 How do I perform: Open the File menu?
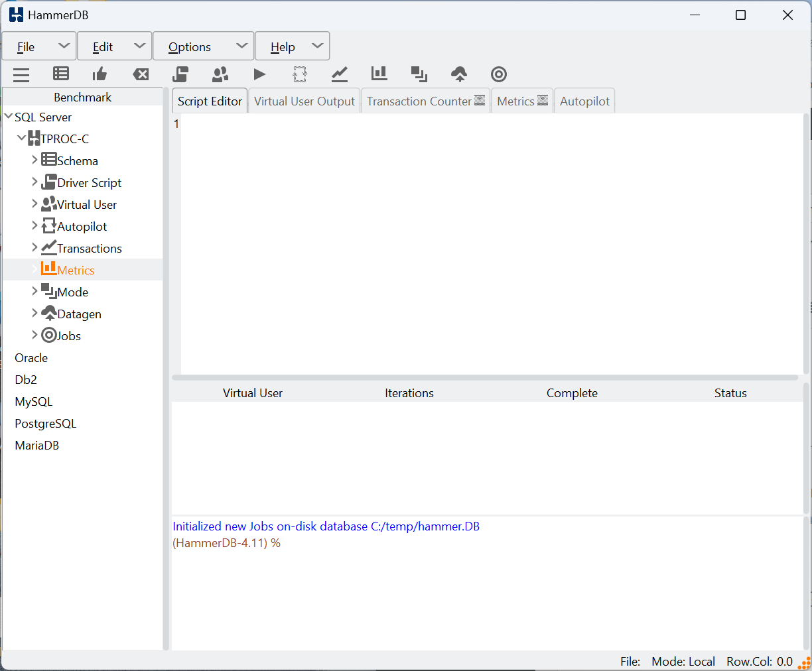pos(39,46)
